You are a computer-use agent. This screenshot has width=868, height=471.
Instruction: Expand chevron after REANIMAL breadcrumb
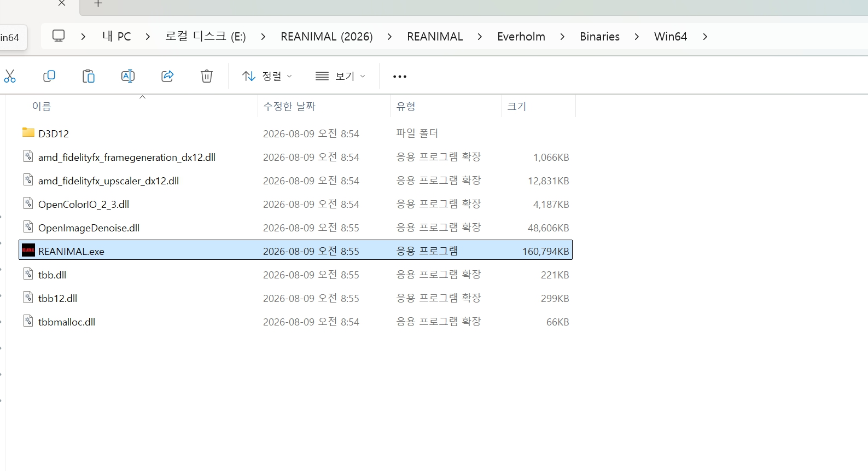point(480,37)
